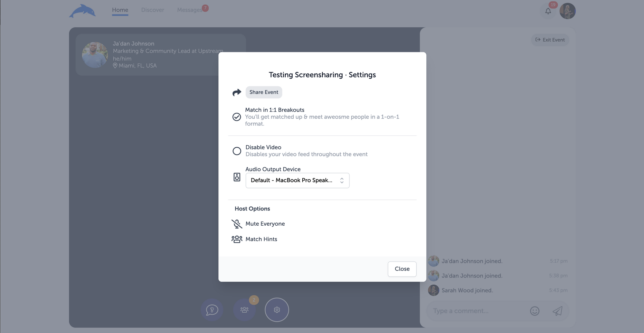Click the Ja'dan Johnson name in video card
Screen dimensions: 644x333
pyautogui.click(x=133, y=44)
